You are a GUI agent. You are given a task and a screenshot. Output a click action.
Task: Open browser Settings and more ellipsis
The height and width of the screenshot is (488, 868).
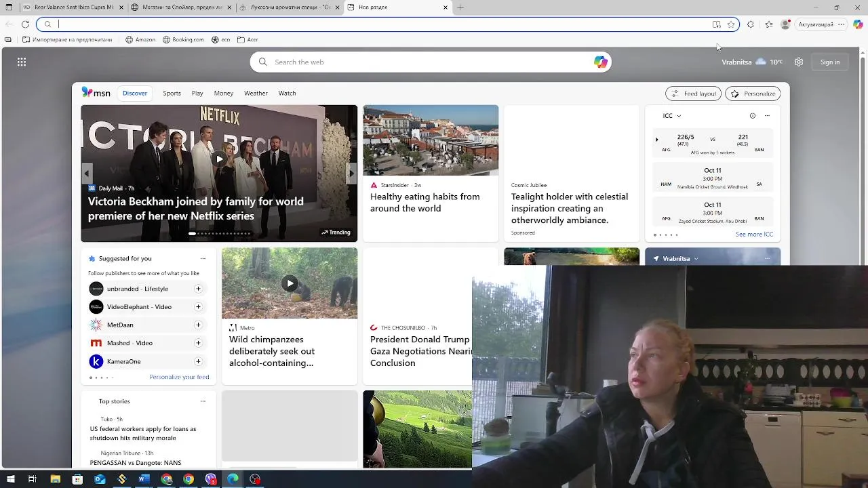tap(841, 24)
